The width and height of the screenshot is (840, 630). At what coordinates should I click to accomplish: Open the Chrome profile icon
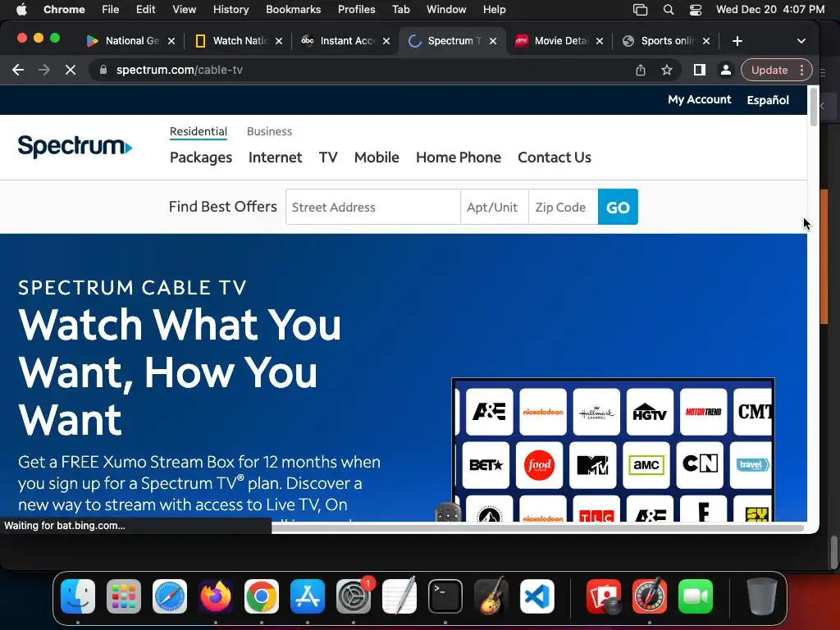[726, 70]
